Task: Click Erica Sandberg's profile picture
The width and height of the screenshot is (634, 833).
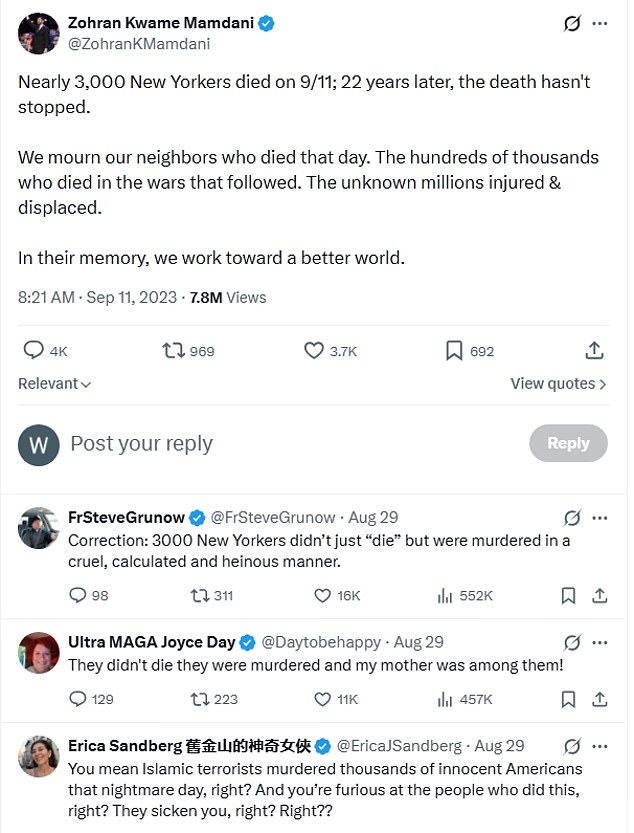Action: click(38, 756)
